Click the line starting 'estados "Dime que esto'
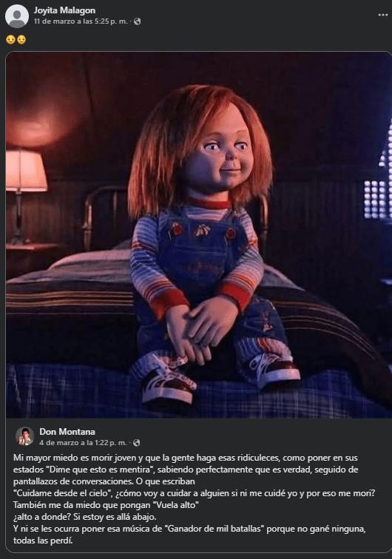This screenshot has height=559, width=392. 186,470
